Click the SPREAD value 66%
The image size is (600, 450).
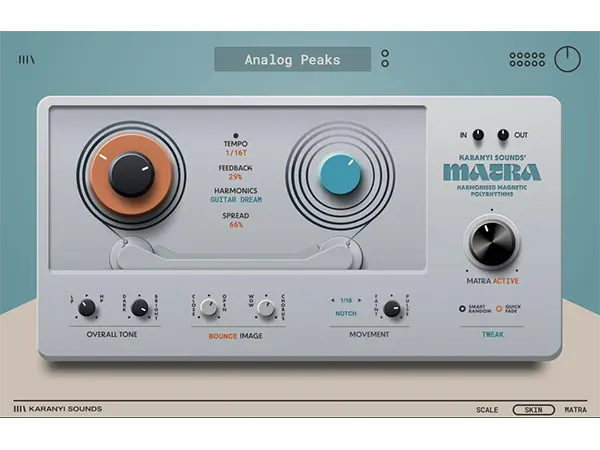coord(236,225)
